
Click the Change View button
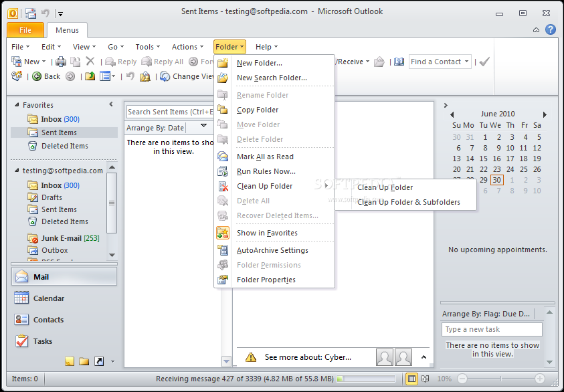[188, 76]
